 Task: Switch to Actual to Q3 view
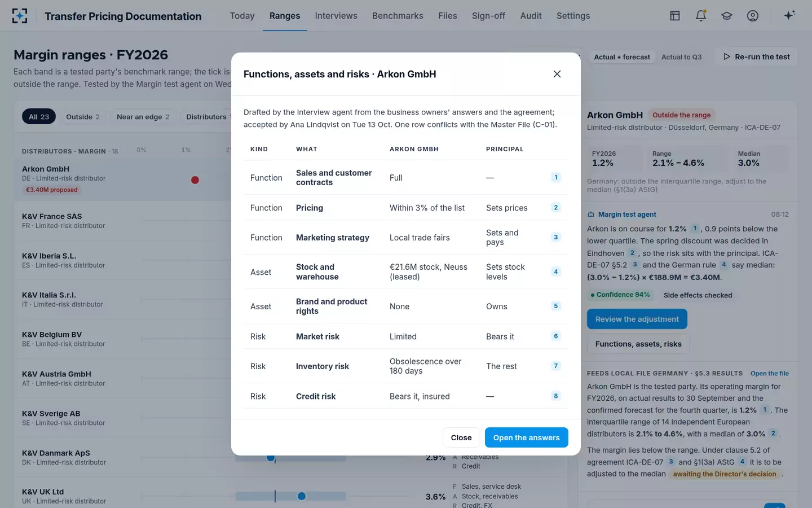[681, 57]
